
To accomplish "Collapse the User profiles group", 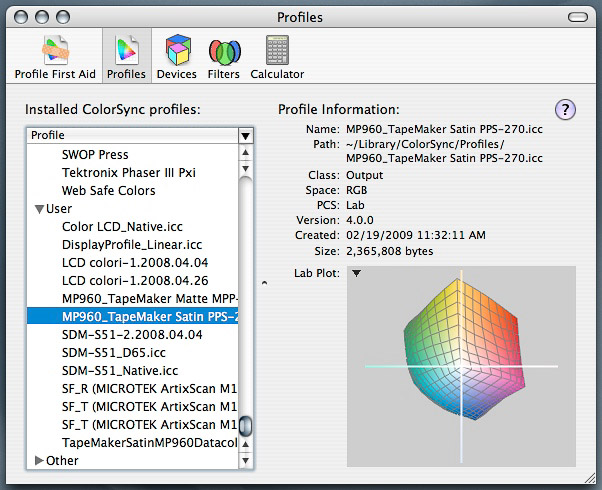I will click(x=39, y=209).
